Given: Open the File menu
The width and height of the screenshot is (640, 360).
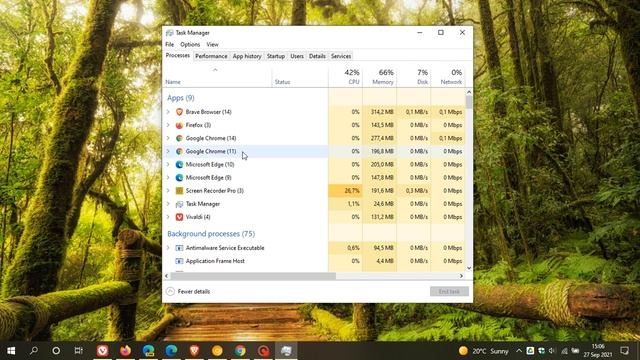Looking at the screenshot, I should 170,44.
